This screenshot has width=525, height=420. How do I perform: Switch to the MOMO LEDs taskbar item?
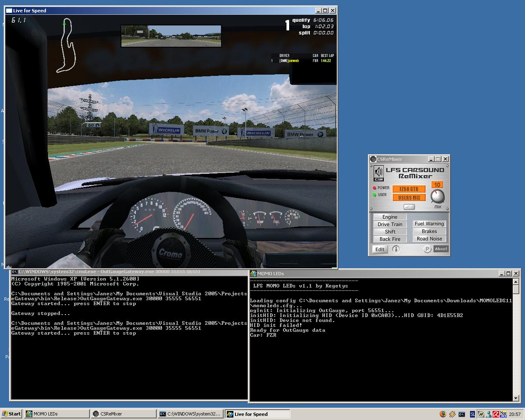pos(57,414)
